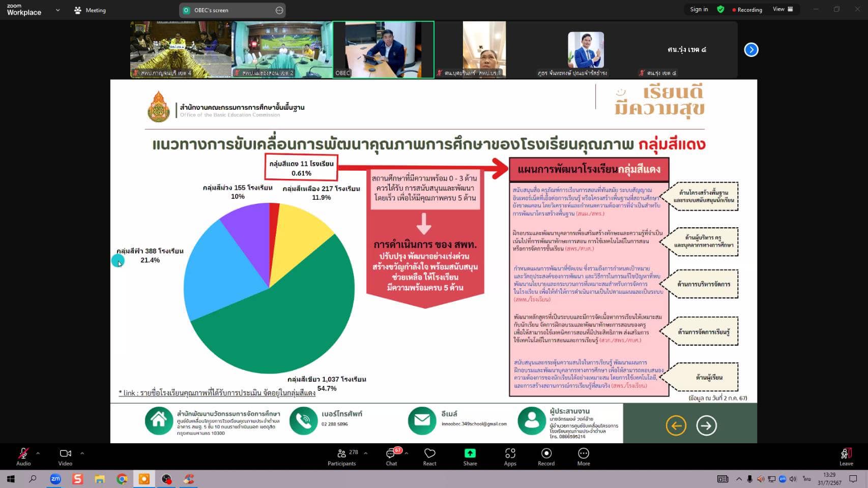Select the Meeting tab
868x488 pixels.
(90, 10)
